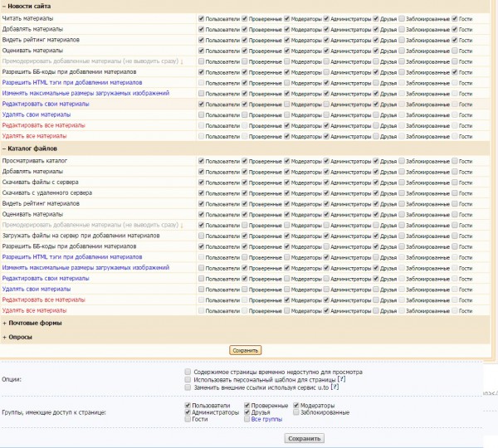Uncheck Модераторы for Редактировать все in Каталог файлов

click(287, 299)
